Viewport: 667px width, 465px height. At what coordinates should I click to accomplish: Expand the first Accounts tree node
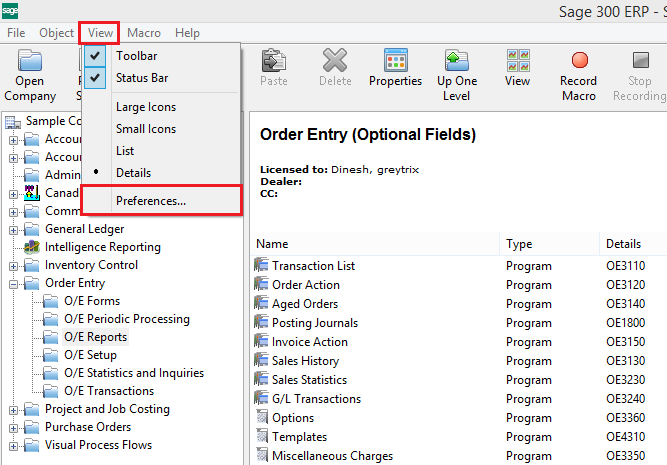13,140
